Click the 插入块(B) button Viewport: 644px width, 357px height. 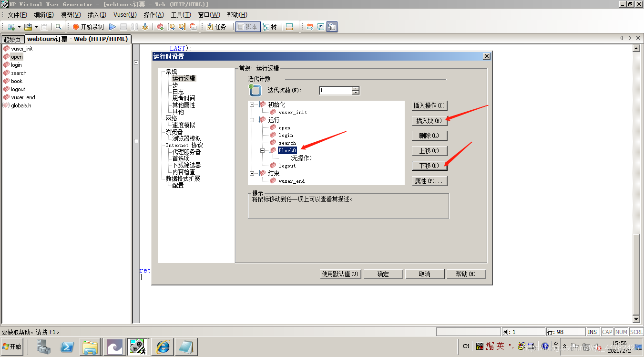429,121
